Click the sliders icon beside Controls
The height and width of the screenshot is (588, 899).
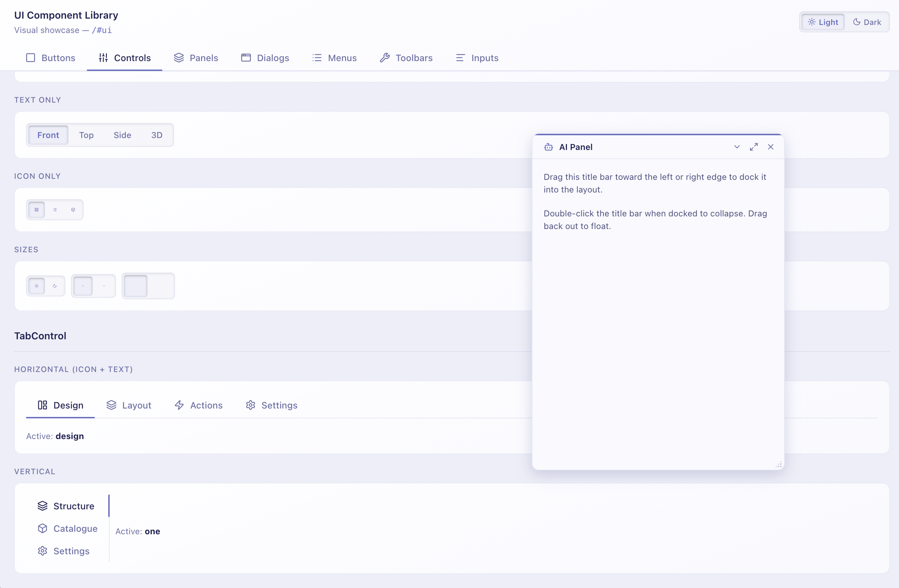pos(103,58)
